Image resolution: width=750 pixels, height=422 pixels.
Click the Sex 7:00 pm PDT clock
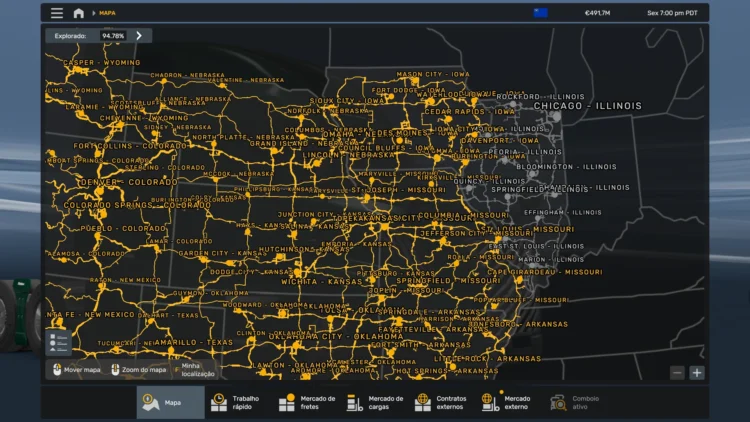(672, 13)
